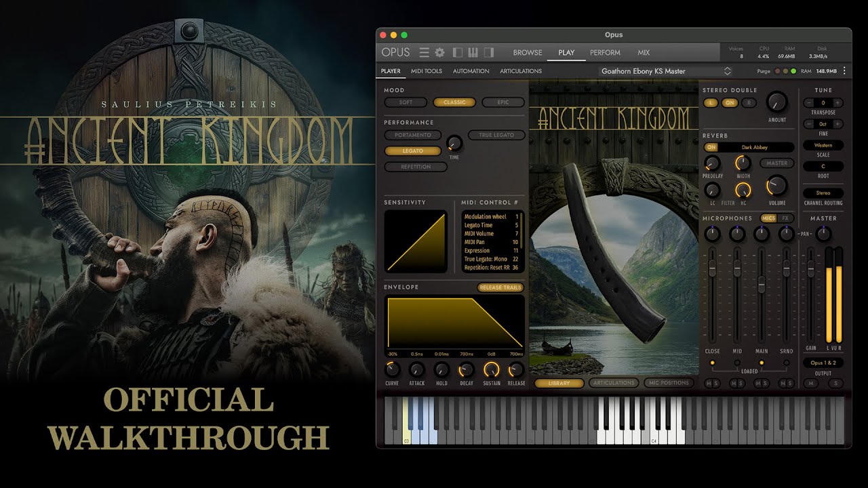Toggle the left sidebar panel icon
The image size is (868, 488).
(x=458, y=52)
